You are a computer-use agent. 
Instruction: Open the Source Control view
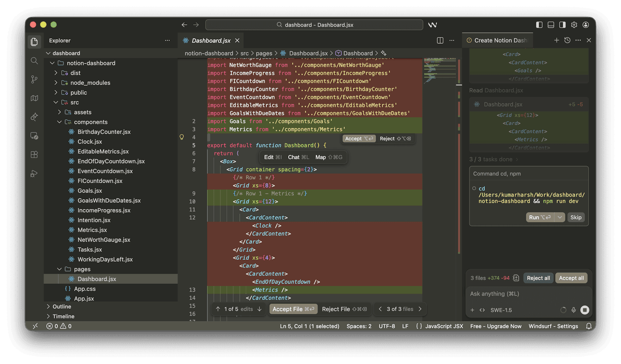click(x=34, y=79)
